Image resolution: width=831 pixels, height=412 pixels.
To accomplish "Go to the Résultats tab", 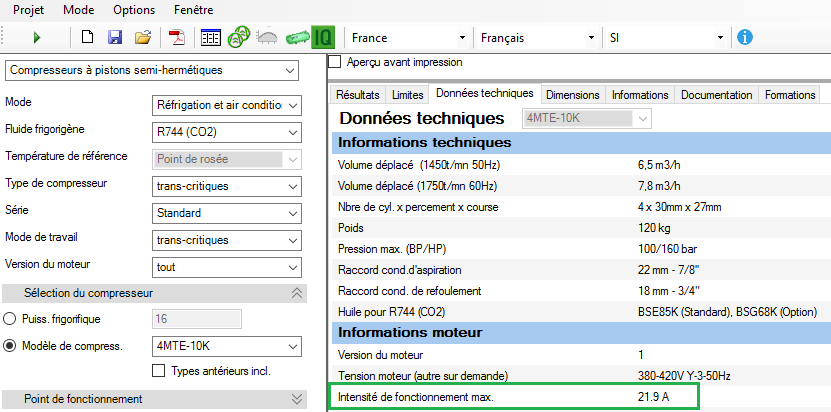I will pyautogui.click(x=357, y=95).
